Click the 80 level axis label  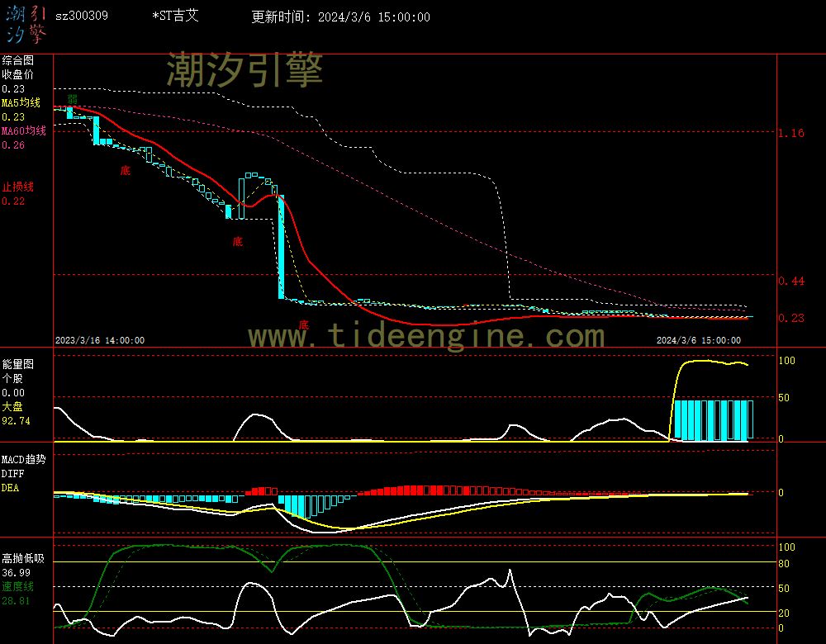[x=784, y=564]
